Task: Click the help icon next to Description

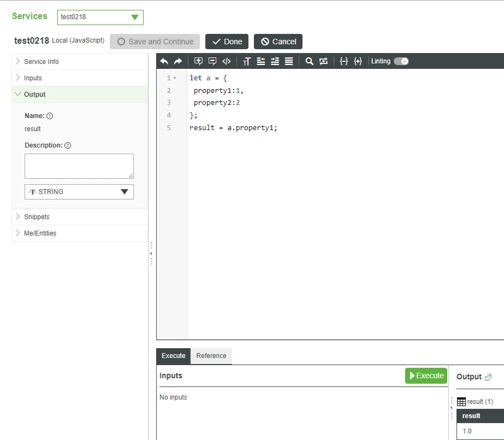Action: (68, 145)
